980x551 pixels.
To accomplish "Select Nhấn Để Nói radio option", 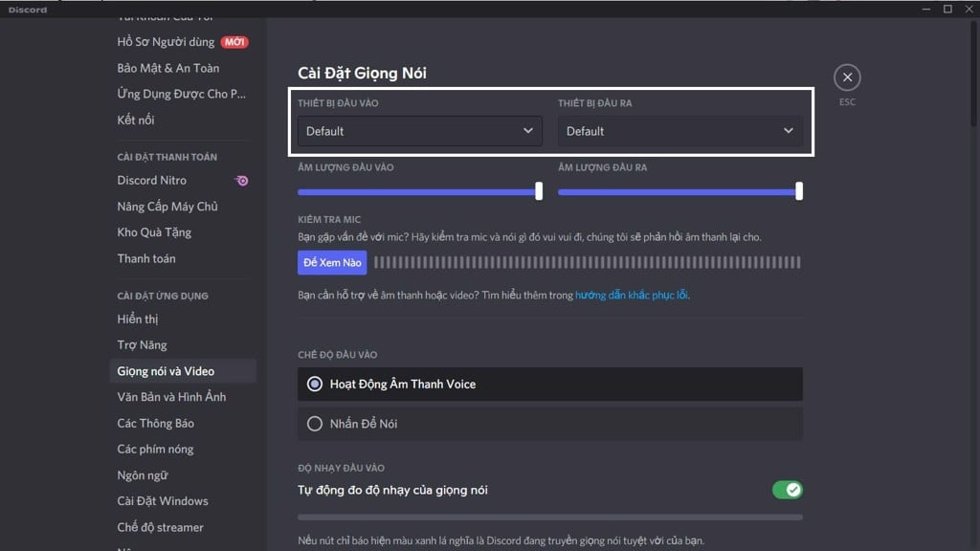I will 550,424.
